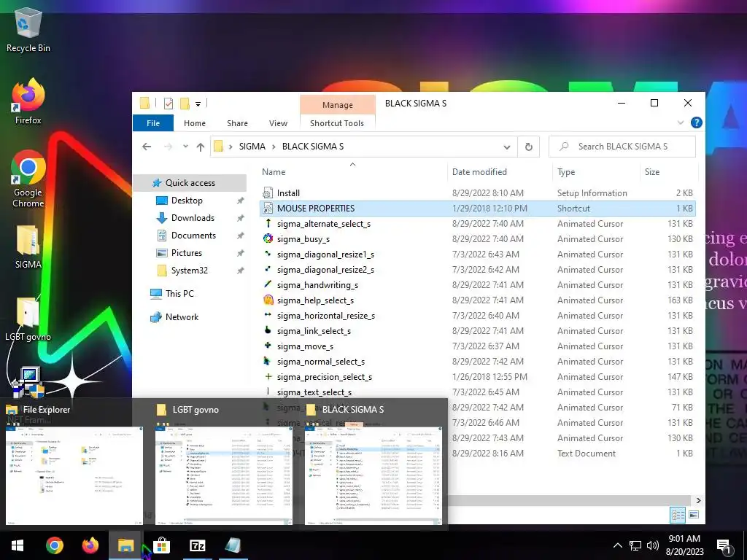Select Quick access in the navigation pane

coord(190,183)
